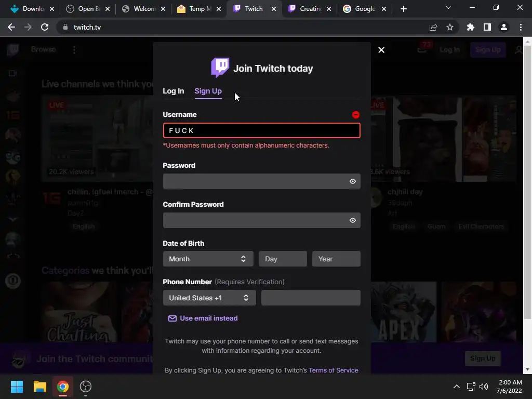Open a new browser tab
Viewport: 532px width, 399px height.
(x=403, y=9)
